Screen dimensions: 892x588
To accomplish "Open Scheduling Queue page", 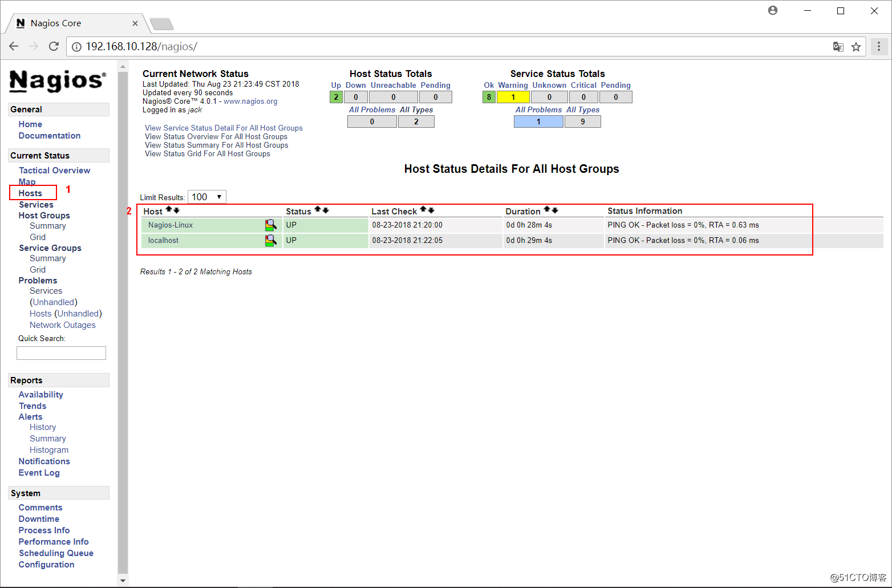I will [x=56, y=553].
